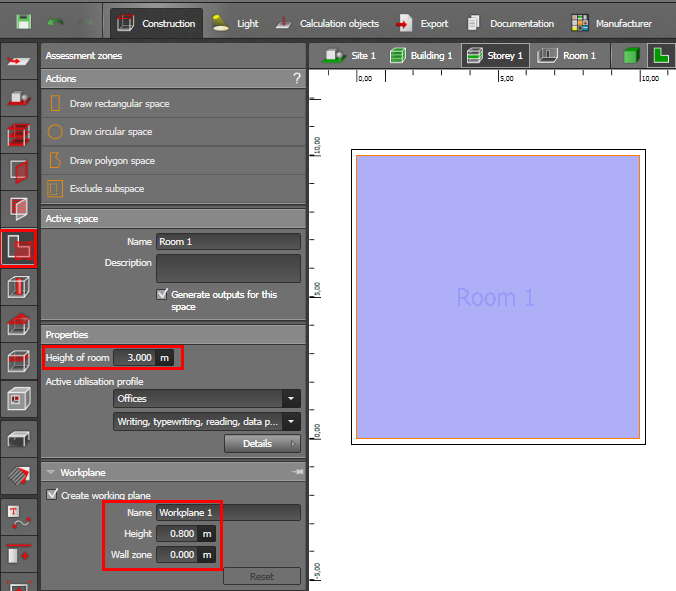Switch to the green L floor plan view
The width and height of the screenshot is (676, 591).
(661, 56)
